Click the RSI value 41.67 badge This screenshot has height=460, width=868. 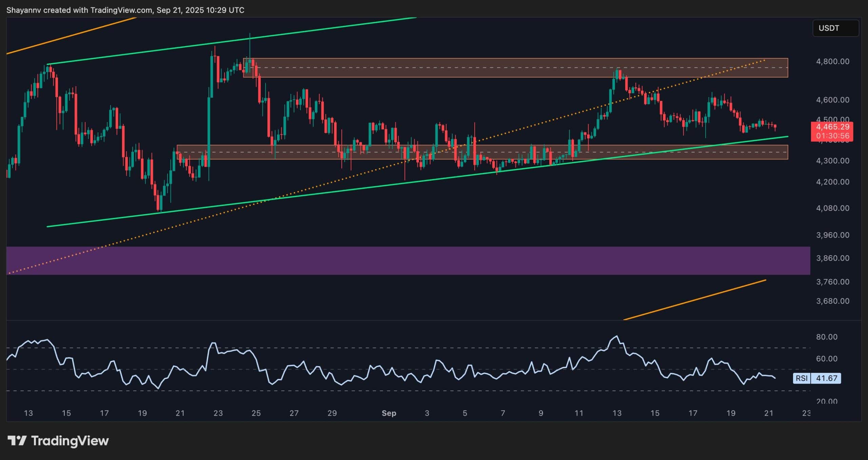(826, 378)
